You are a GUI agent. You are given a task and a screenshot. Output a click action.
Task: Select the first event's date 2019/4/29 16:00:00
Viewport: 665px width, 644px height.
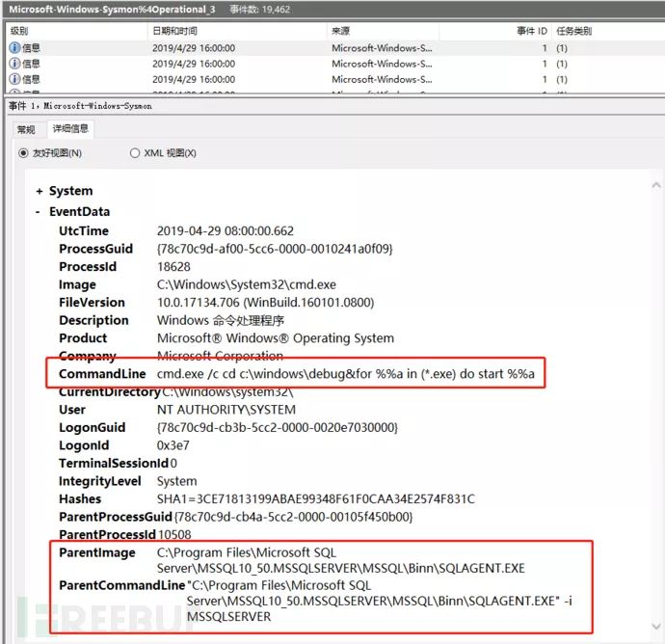click(x=194, y=48)
